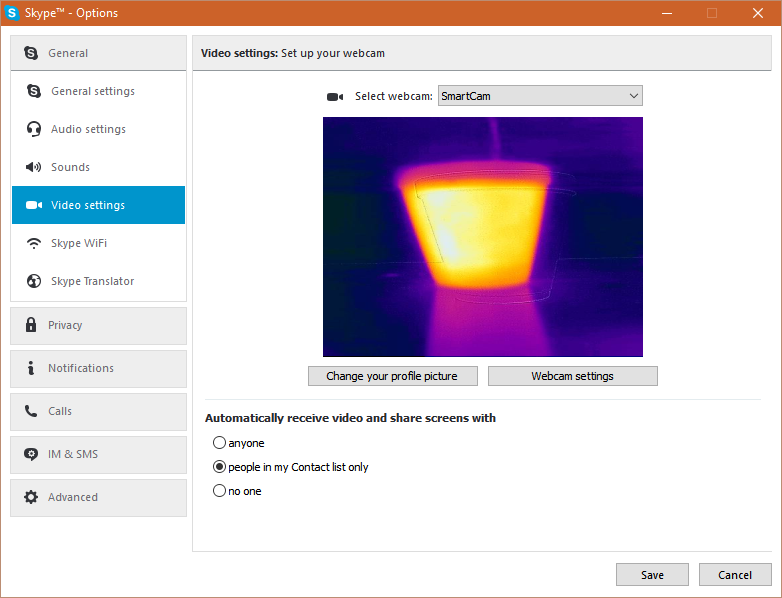Close the Skype Options window
This screenshot has width=782, height=598.
(758, 13)
